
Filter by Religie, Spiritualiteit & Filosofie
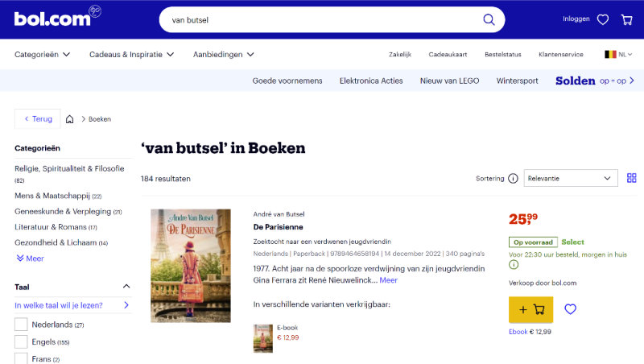(x=69, y=173)
